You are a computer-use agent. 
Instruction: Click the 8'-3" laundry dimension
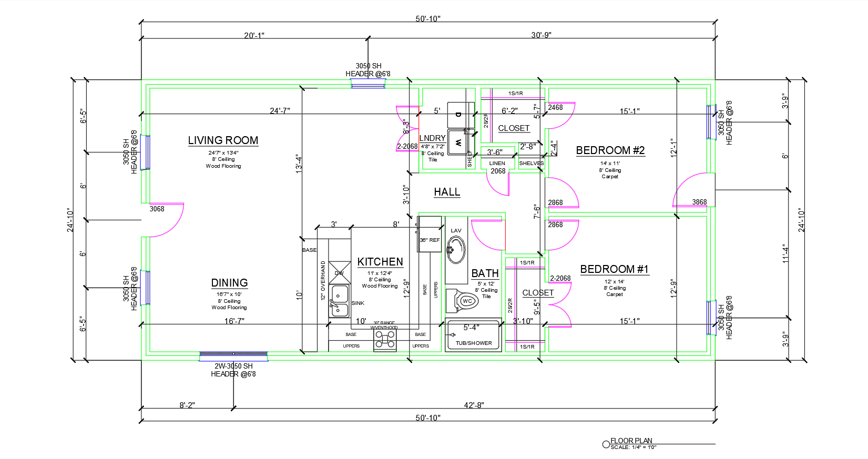406,127
